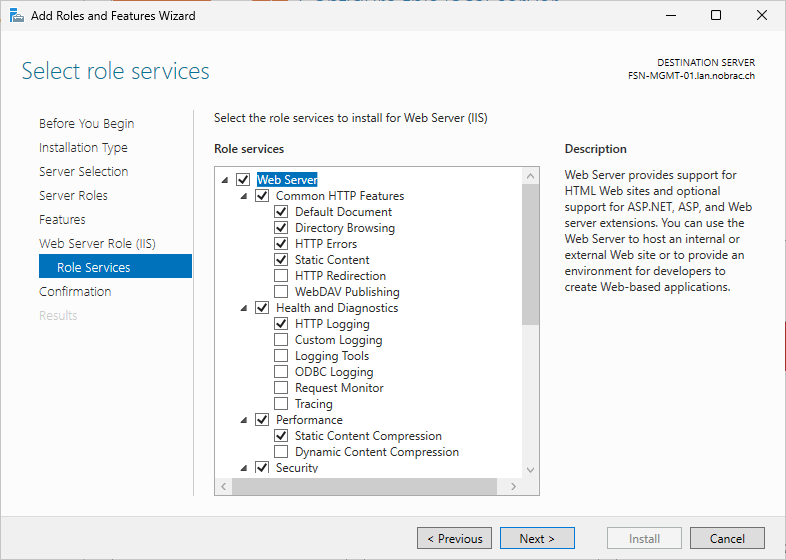Click the Previous button
Viewport: 786px width, 560px height.
[x=454, y=538]
